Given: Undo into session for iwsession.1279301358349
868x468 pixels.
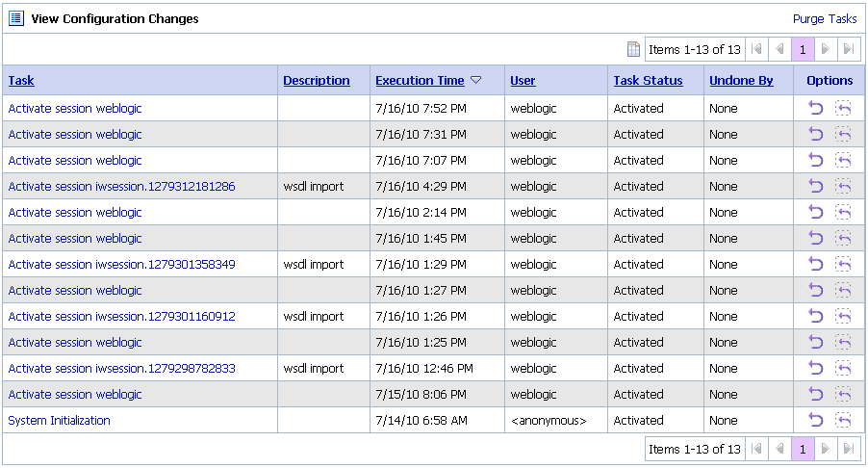Looking at the screenshot, I should coord(843,264).
